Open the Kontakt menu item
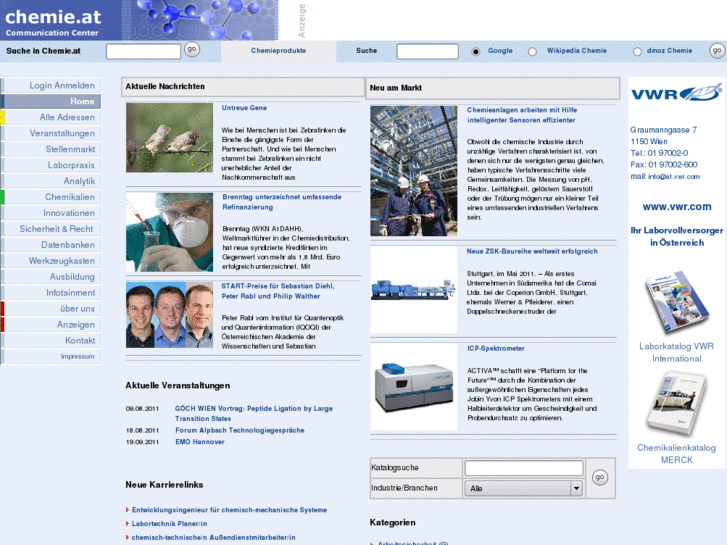Viewport: 727px width, 545px height. pos(51,340)
